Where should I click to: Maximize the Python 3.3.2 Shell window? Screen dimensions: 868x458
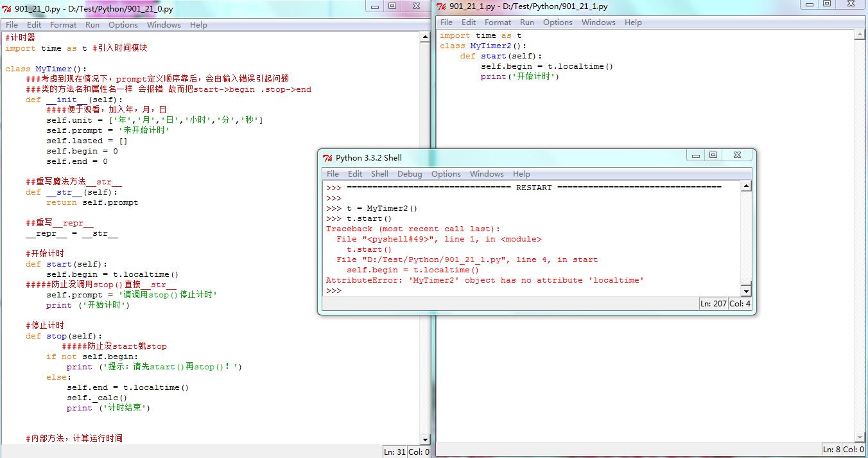click(713, 155)
